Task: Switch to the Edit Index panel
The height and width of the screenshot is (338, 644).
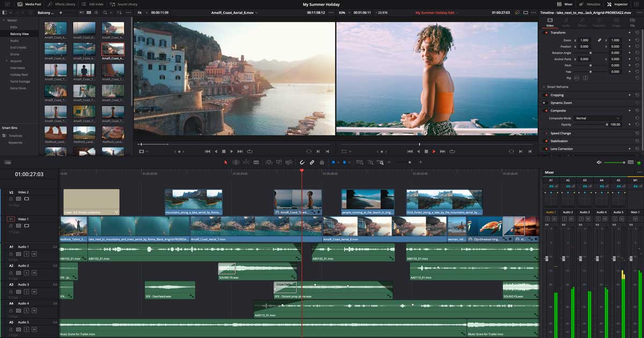Action: (93, 4)
